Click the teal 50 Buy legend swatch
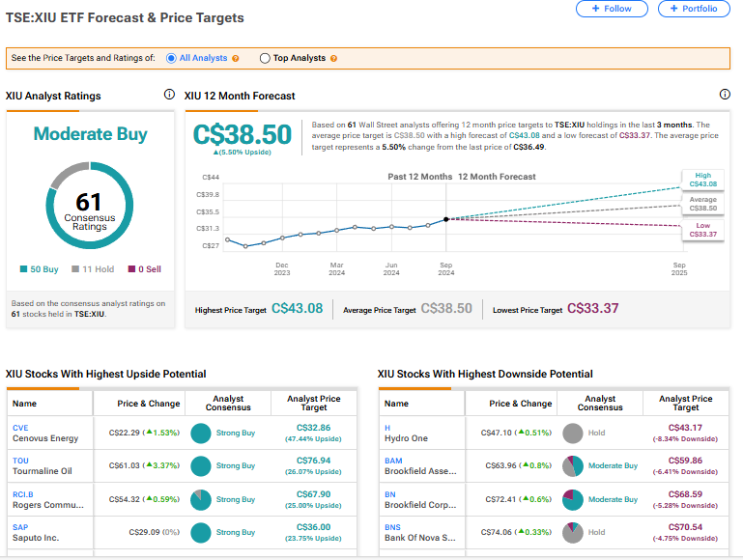 (x=23, y=268)
